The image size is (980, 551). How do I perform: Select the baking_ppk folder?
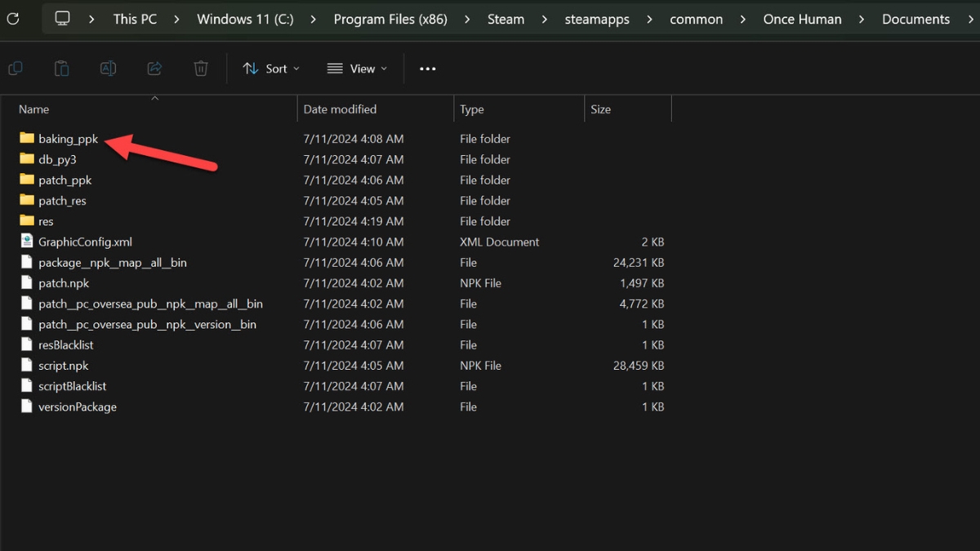[68, 139]
